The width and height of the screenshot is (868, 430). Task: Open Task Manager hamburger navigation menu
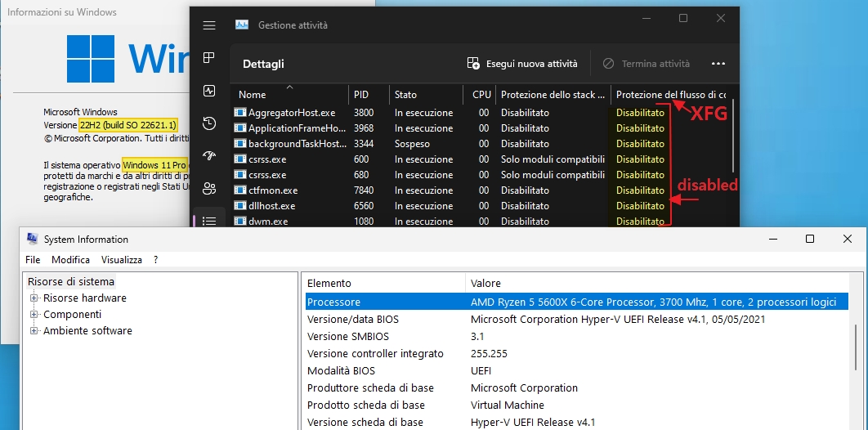click(208, 25)
